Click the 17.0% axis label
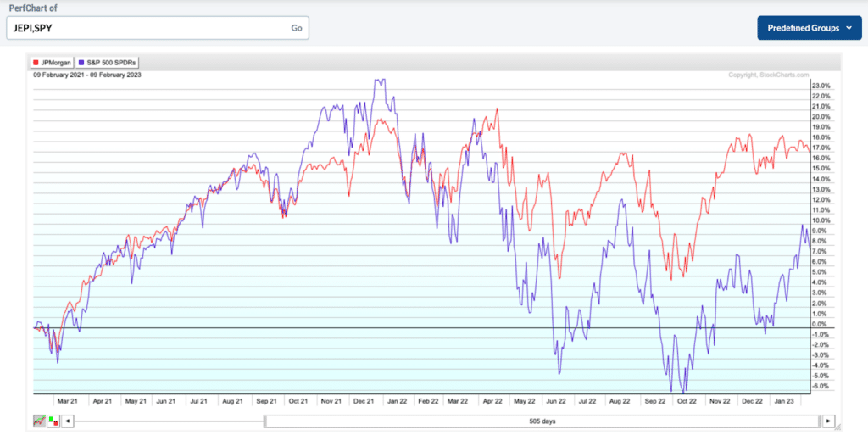The width and height of the screenshot is (868, 435). coord(821,148)
